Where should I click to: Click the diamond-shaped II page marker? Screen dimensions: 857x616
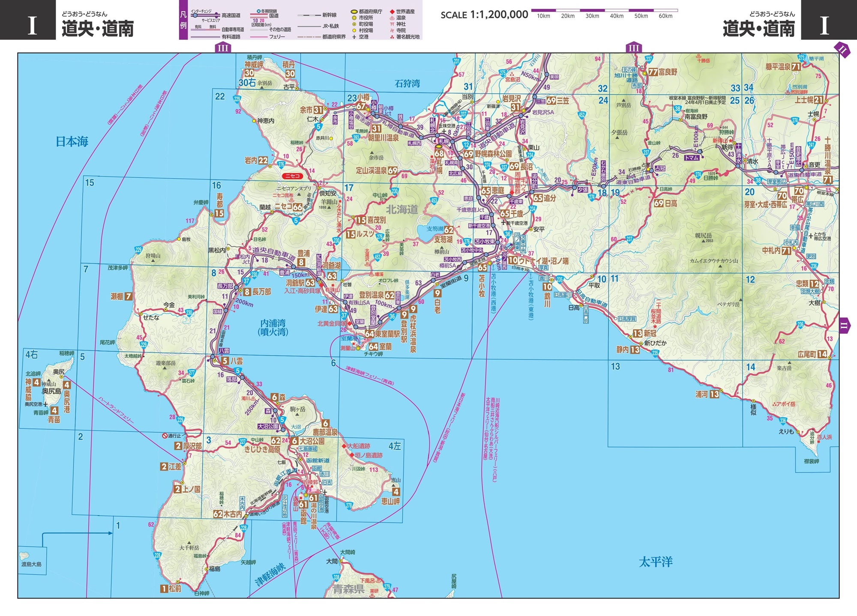tap(842, 50)
